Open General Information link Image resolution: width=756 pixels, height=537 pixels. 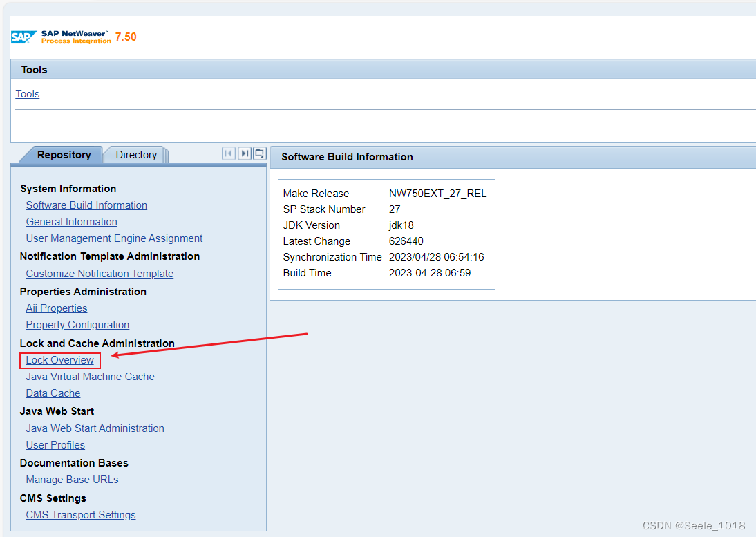click(x=71, y=222)
